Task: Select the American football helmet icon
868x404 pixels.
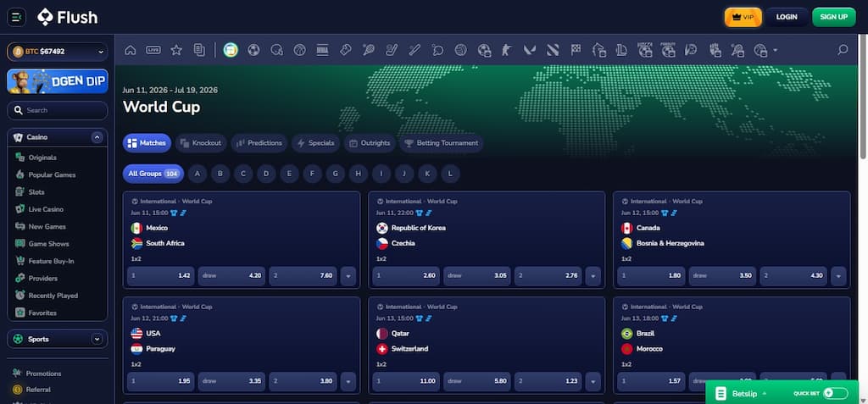Action: [277, 50]
